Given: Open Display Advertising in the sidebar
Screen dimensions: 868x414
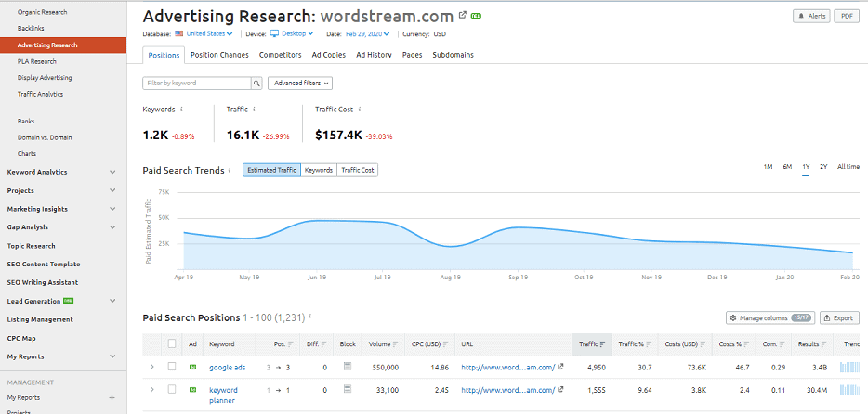Looking at the screenshot, I should [x=45, y=78].
